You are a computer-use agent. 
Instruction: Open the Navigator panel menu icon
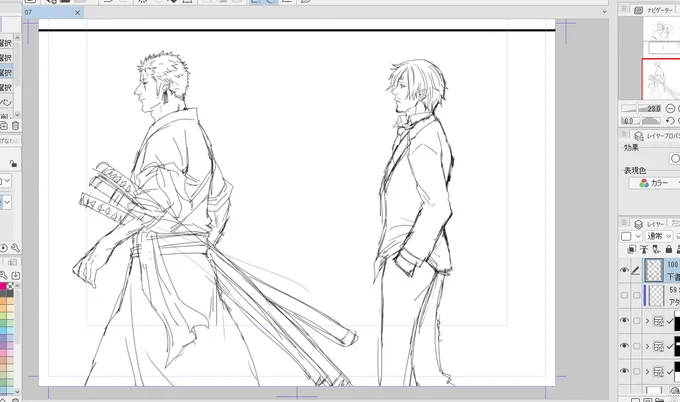pyautogui.click(x=624, y=9)
